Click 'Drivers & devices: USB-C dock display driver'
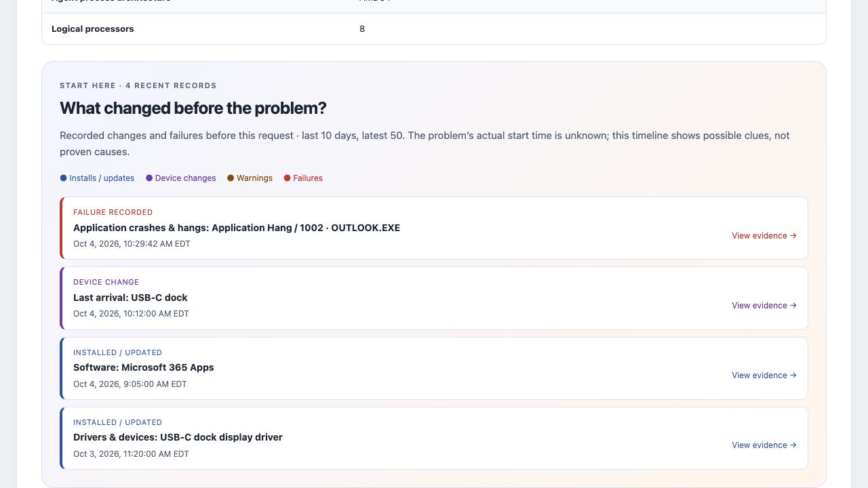Viewport: 868px width, 488px height. point(178,437)
